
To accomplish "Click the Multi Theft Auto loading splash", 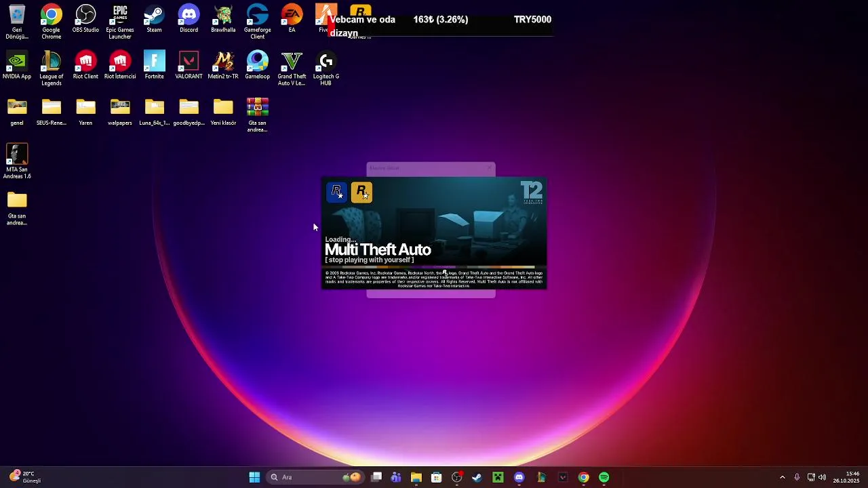I will pos(434,233).
